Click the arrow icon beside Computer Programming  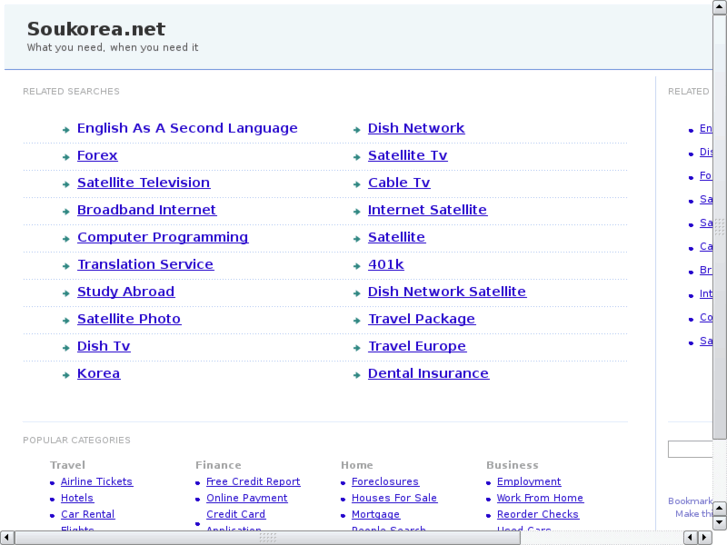pos(66,239)
